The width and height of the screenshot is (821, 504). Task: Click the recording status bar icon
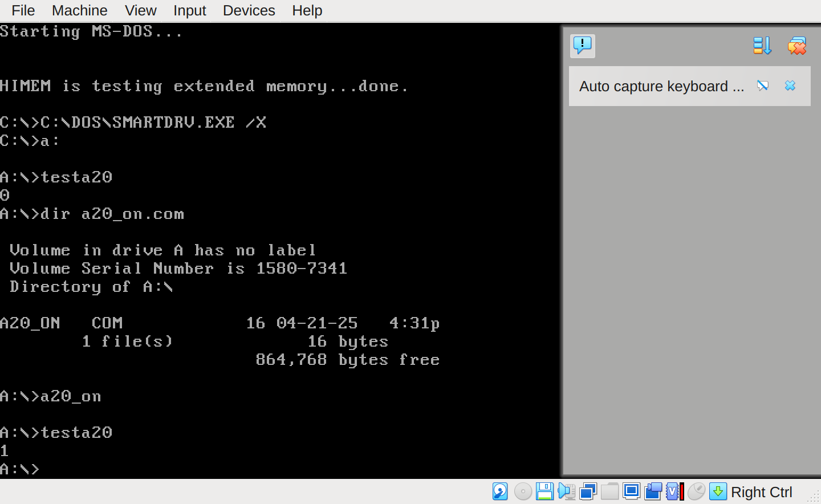tap(653, 491)
